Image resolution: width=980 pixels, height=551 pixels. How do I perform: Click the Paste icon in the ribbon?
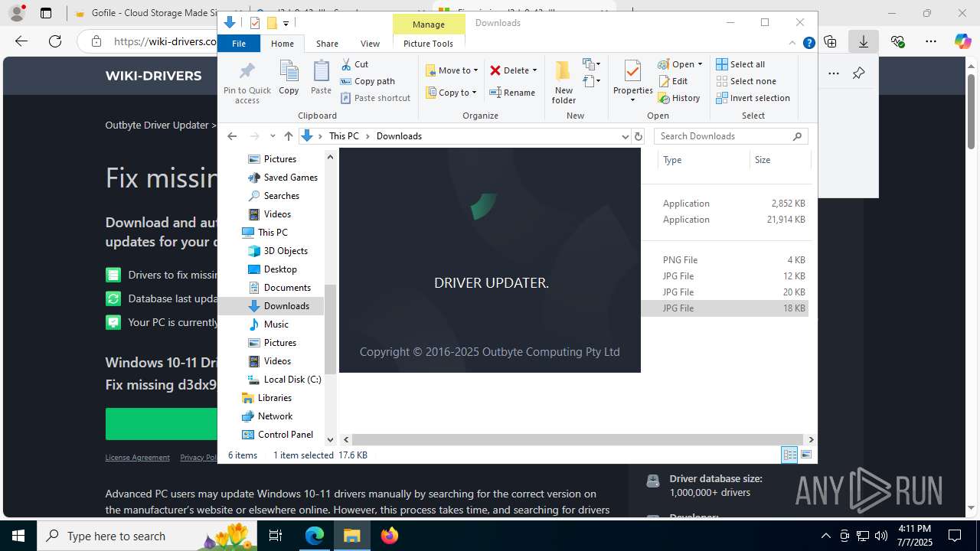click(x=321, y=77)
